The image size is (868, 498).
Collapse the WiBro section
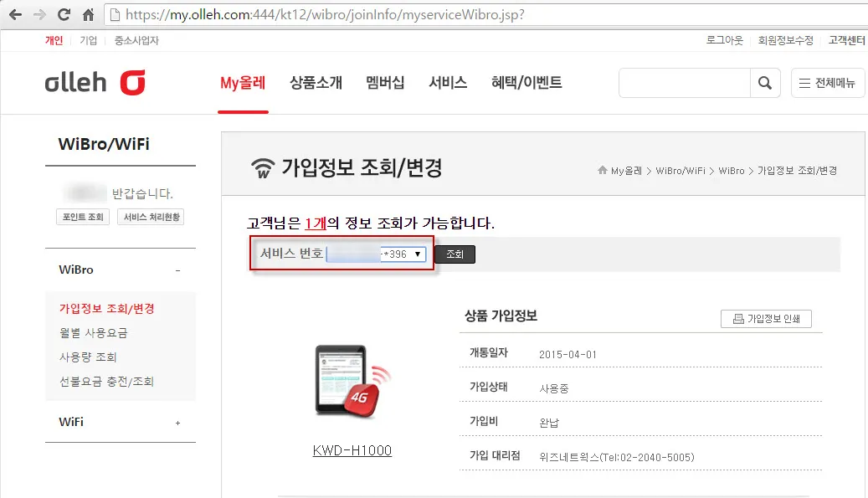[x=177, y=270]
